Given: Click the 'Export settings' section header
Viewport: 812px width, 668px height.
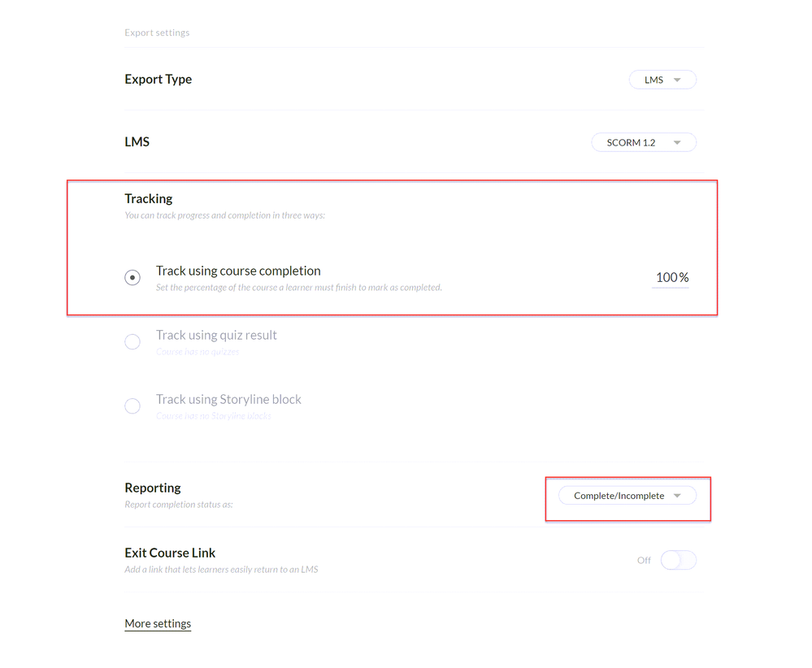Looking at the screenshot, I should (x=157, y=33).
